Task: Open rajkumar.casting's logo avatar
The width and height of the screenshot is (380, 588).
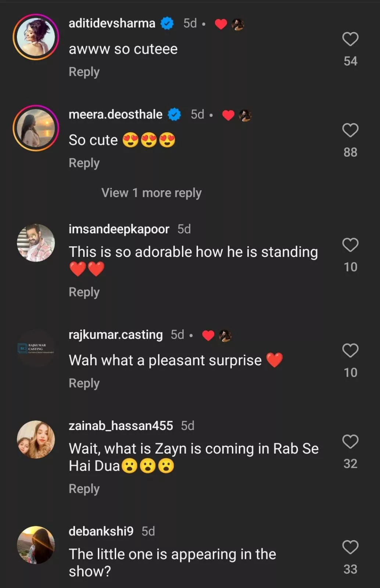Action: 36,348
